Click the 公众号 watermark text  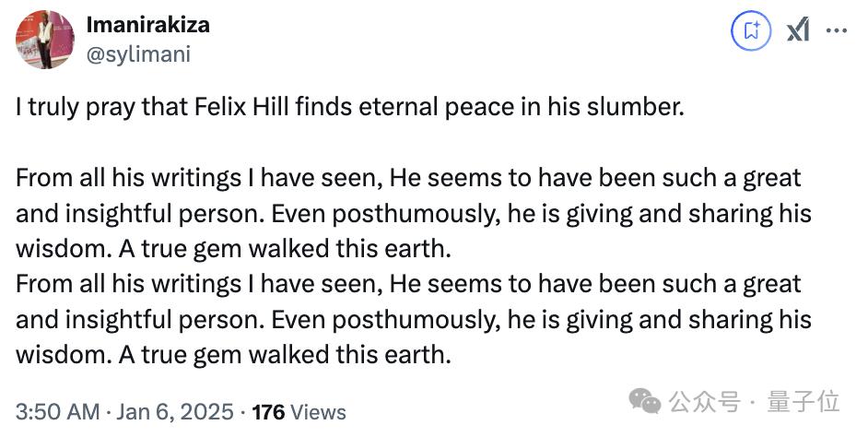click(x=705, y=402)
